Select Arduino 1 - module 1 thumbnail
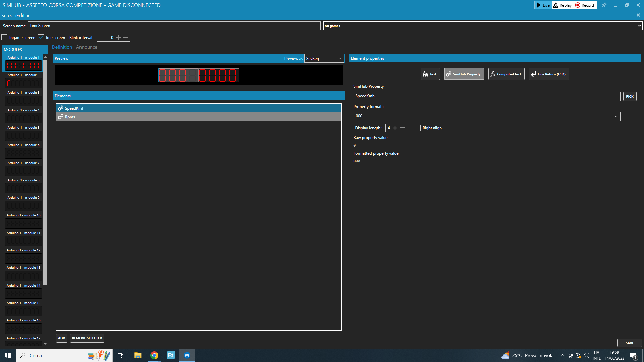Viewport: 644px width, 362px height. [23, 66]
